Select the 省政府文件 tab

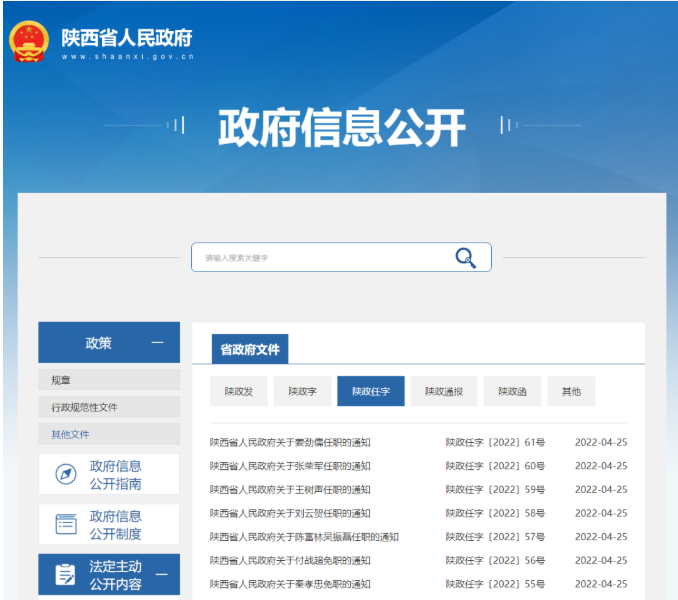coord(250,349)
